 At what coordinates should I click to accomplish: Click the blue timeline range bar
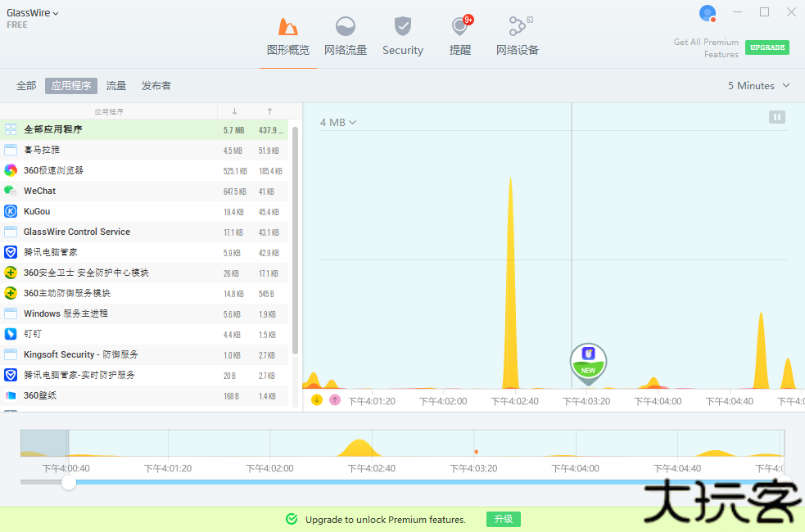(426, 482)
